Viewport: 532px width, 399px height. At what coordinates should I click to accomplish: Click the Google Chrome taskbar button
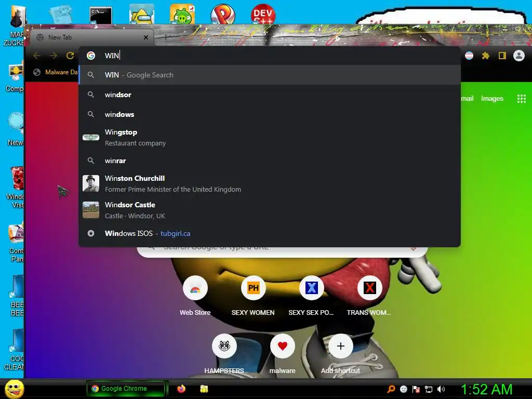coord(126,389)
